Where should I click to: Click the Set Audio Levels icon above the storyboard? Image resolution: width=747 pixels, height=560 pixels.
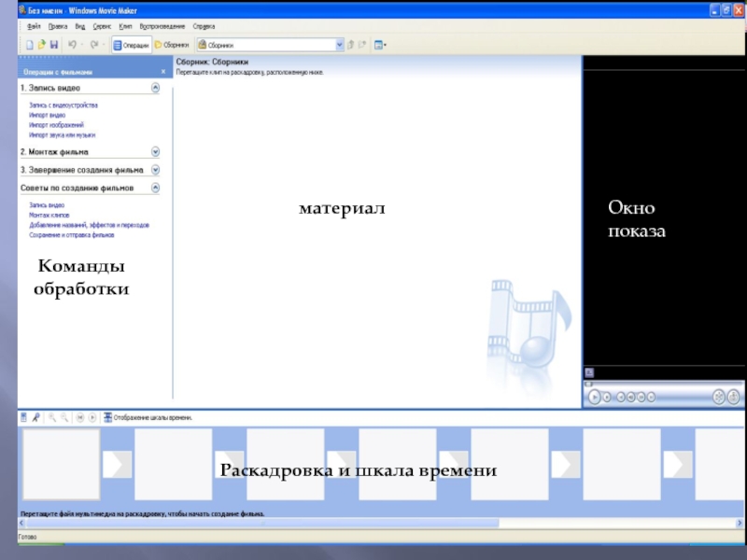[23, 417]
